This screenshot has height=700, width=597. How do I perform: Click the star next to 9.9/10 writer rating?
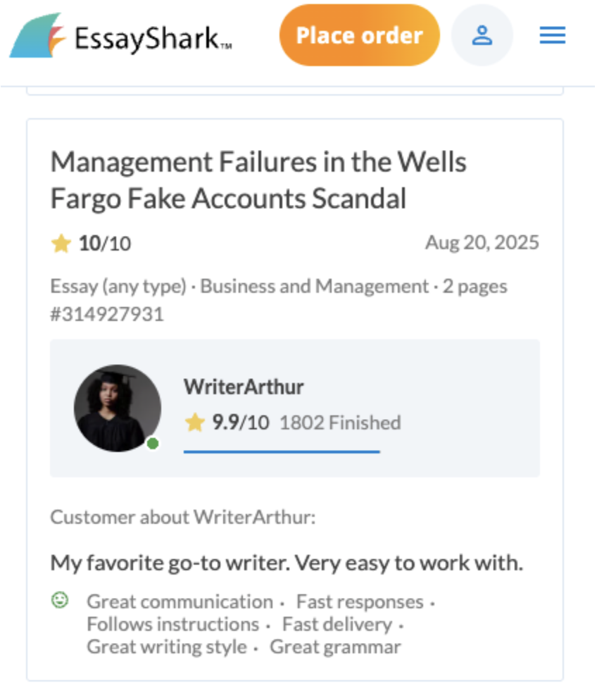[x=194, y=423]
